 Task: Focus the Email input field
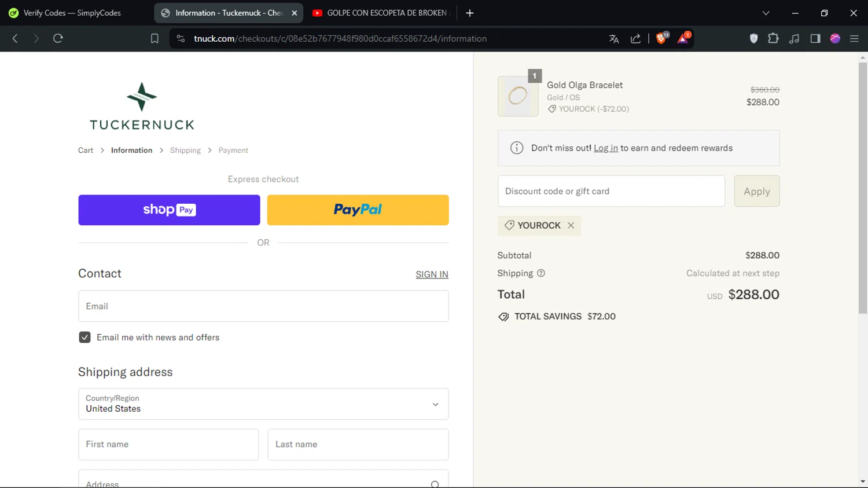(x=263, y=306)
